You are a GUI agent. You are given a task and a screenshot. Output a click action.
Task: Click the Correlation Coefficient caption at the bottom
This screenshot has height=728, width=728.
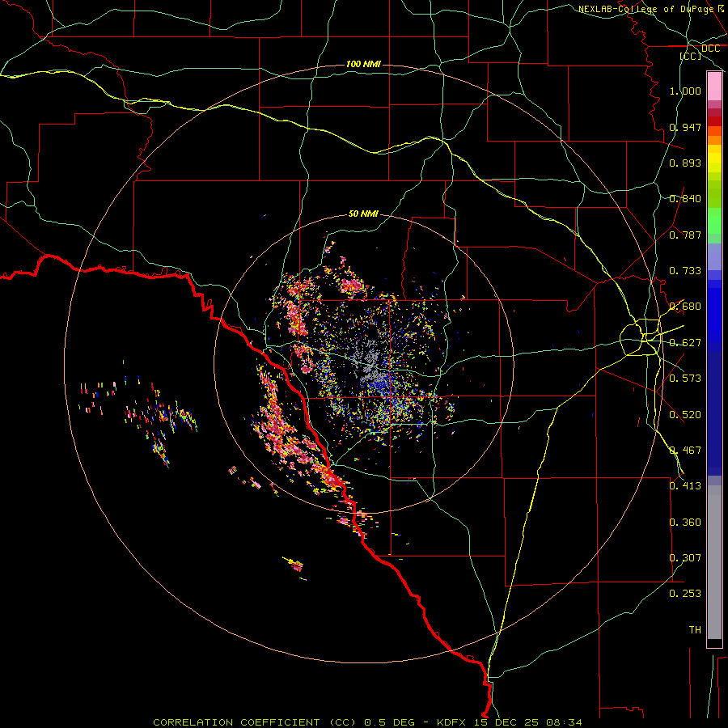point(367,722)
